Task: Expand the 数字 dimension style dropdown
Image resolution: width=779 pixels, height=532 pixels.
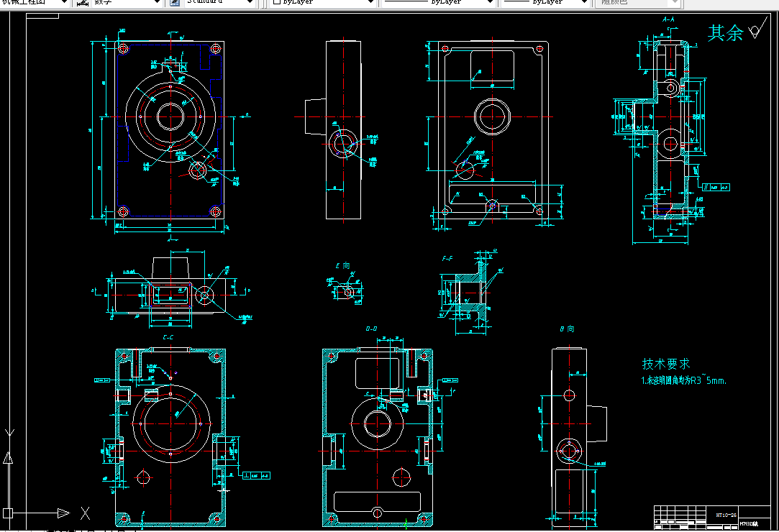Action: click(158, 2)
